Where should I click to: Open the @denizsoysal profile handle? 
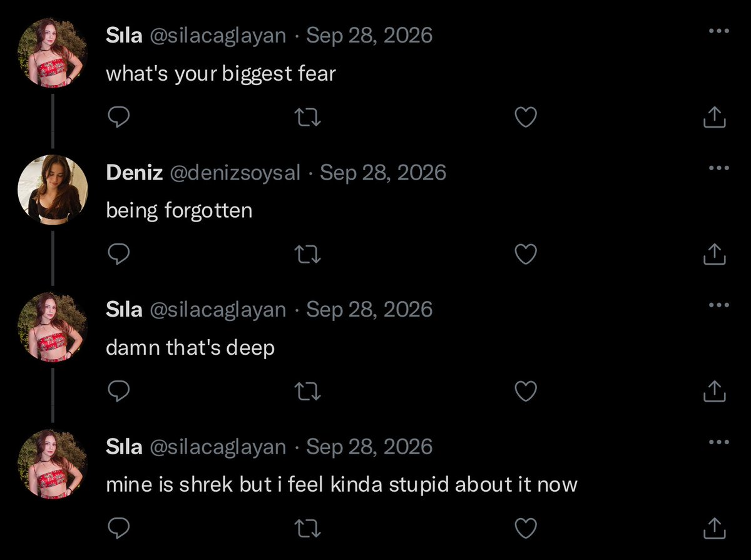tap(235, 173)
